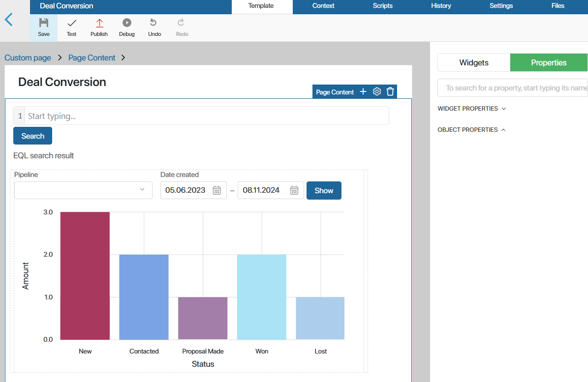Start Debug from the toolbar
Screen dimensions: 588x382
point(127,28)
